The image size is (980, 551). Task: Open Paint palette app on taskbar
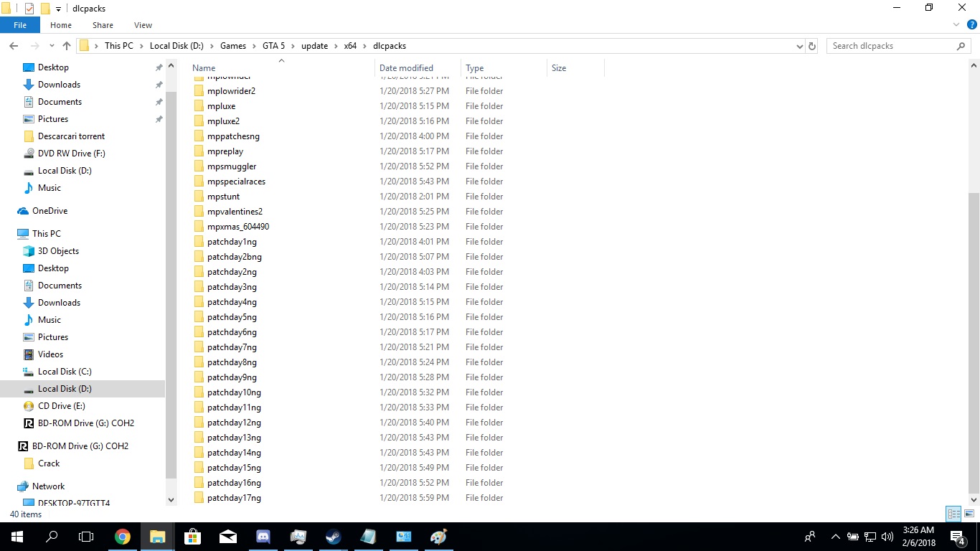click(438, 537)
